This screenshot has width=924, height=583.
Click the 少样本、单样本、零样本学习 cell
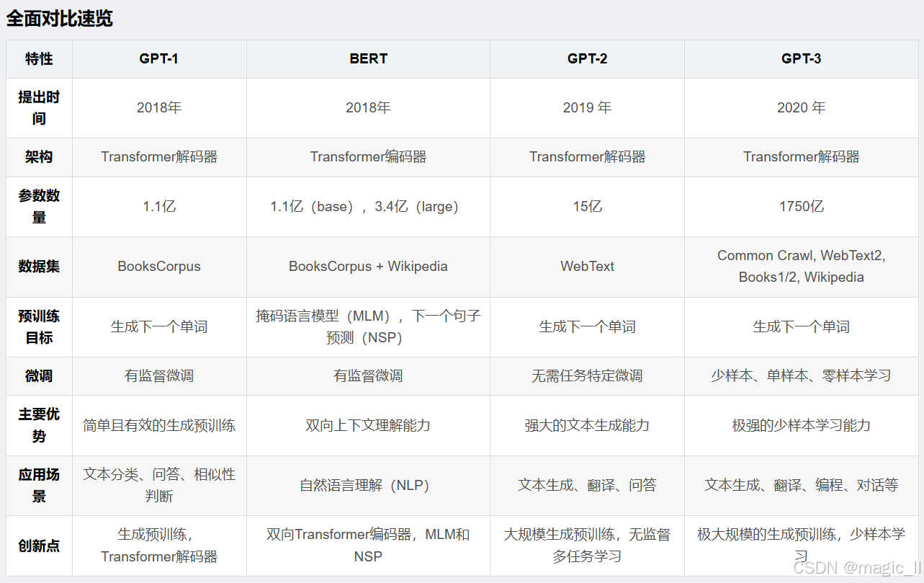coord(802,376)
